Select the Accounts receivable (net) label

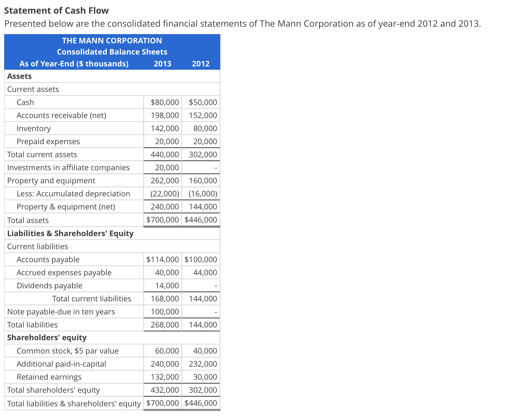tap(61, 115)
